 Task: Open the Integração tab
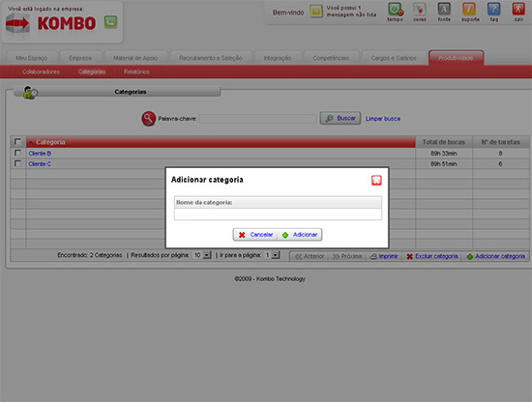(x=278, y=58)
